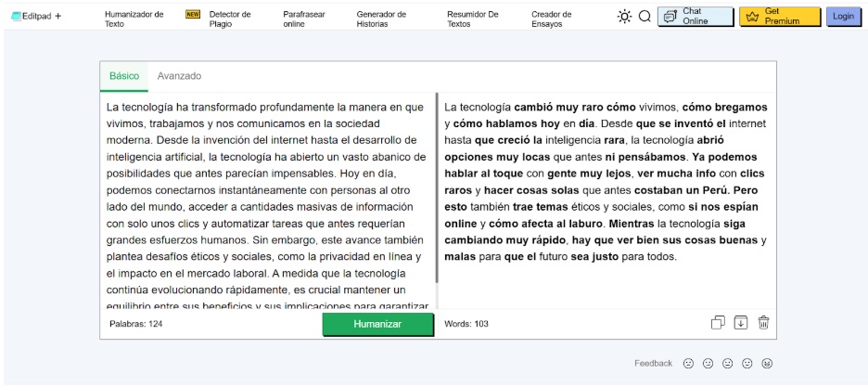Click inside the input text area

pos(266,204)
